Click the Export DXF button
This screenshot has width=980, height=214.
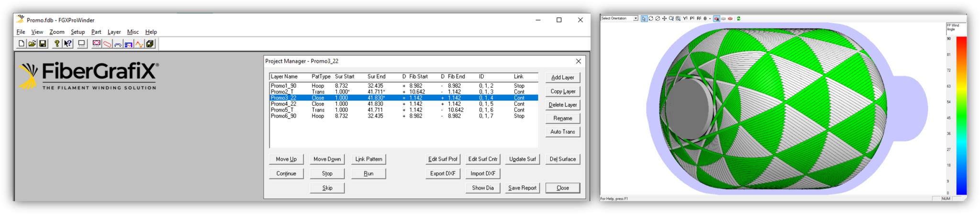pos(443,173)
